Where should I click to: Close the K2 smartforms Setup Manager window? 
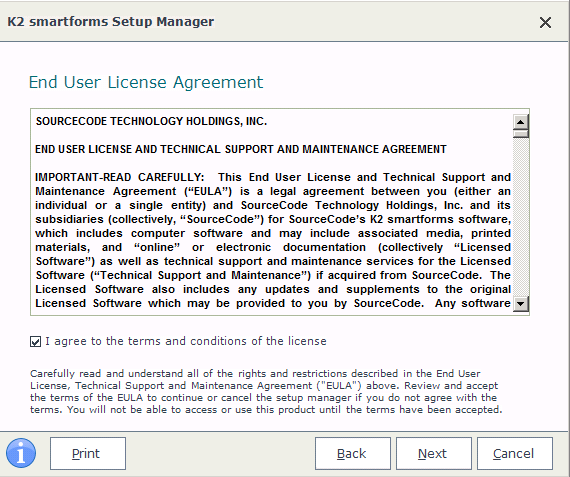click(545, 23)
